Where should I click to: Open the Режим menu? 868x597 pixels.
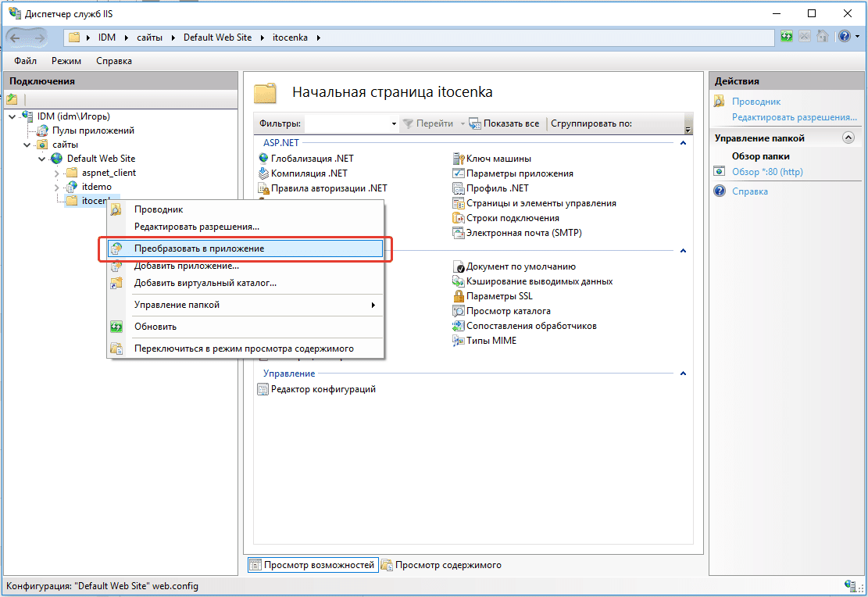(66, 60)
